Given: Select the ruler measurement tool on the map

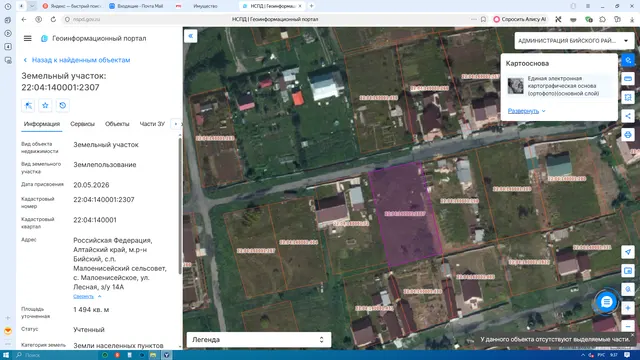Looking at the screenshot, I should coord(628,79).
